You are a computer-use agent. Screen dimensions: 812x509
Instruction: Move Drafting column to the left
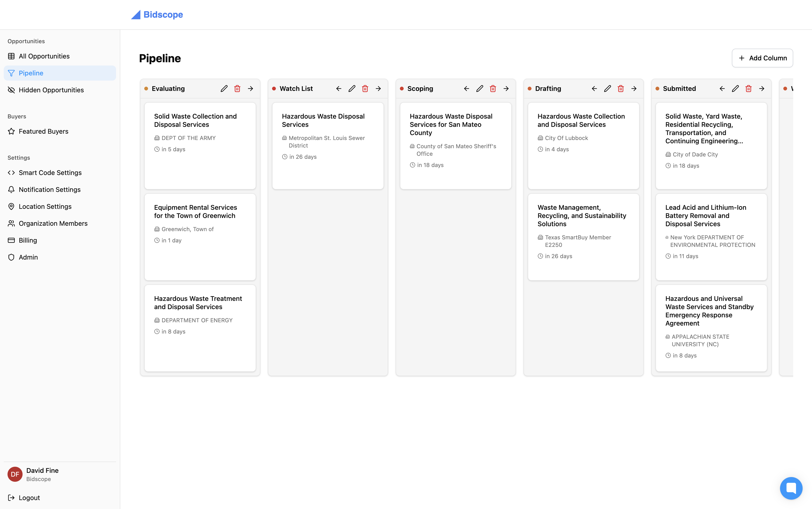tap(594, 89)
